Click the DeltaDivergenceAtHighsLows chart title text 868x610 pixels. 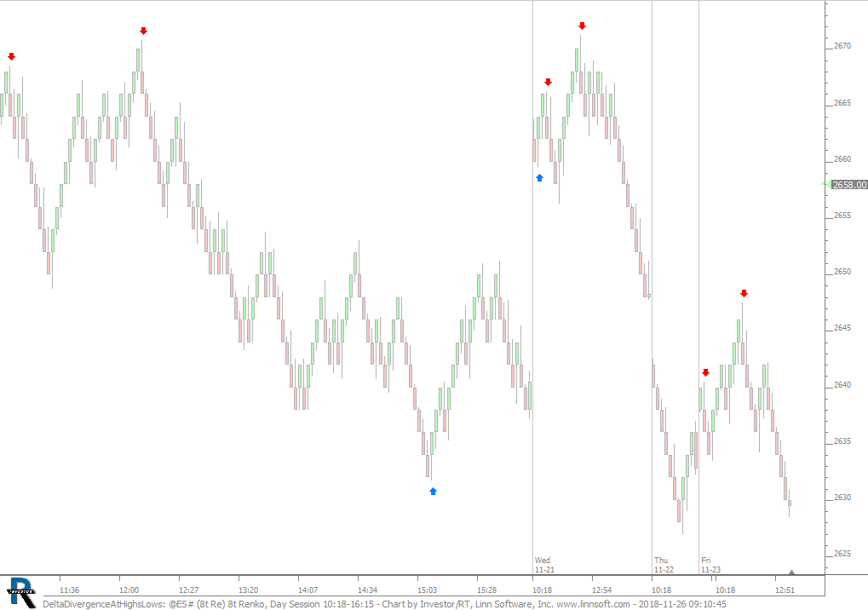103,604
